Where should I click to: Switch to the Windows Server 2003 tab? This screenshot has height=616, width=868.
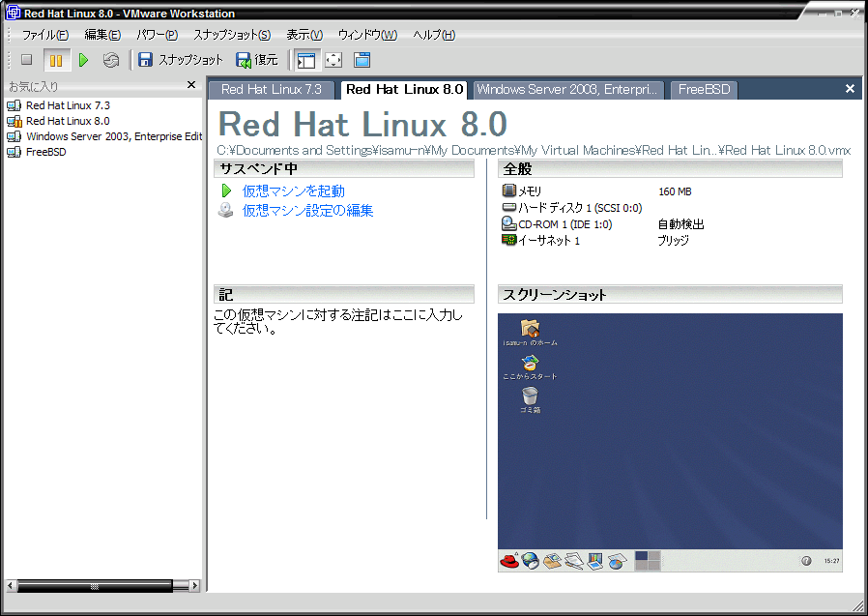[x=567, y=90]
